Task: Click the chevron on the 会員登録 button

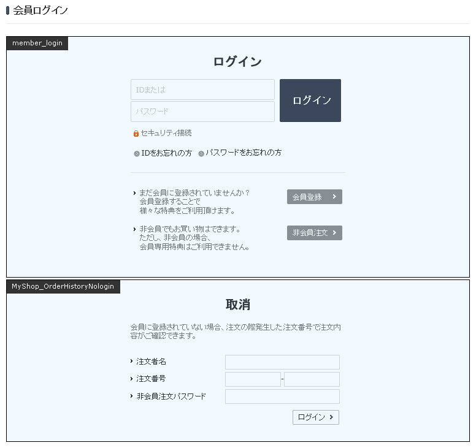Action: tap(334, 197)
